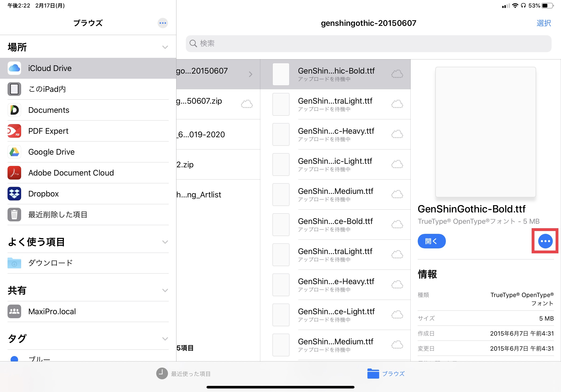The image size is (561, 392).
Task: Tap the GenShinGothic-Bold.ttf preview thumbnail
Action: 485,132
